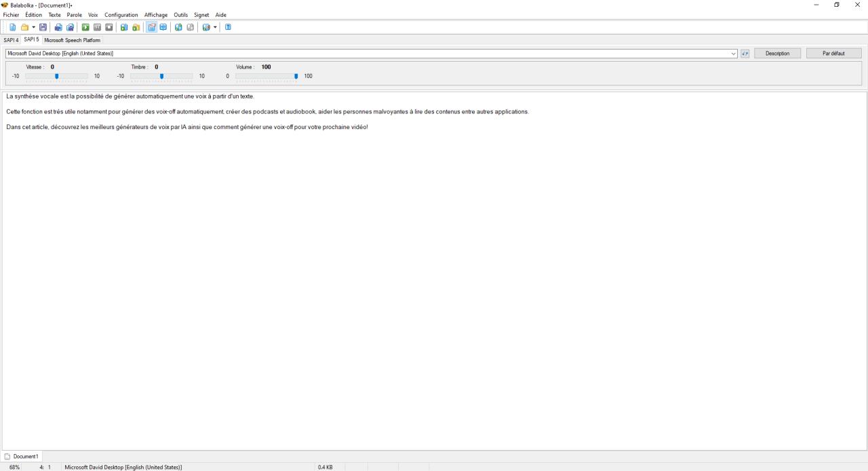Click the green book icon right of Stop
The height and width of the screenshot is (471, 868).
(x=124, y=27)
